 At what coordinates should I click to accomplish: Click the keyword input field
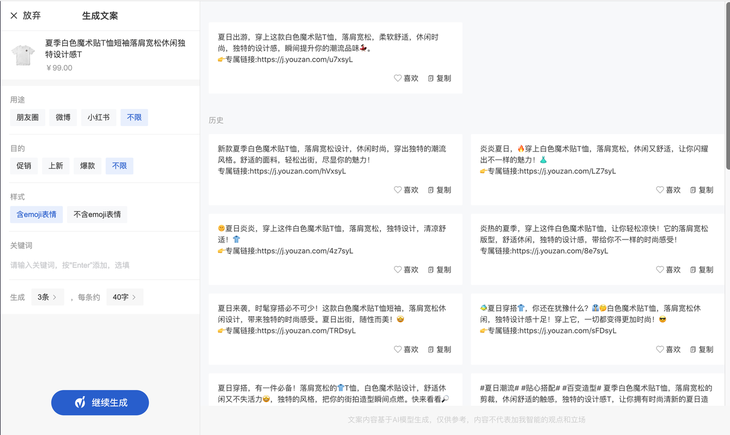coord(100,265)
